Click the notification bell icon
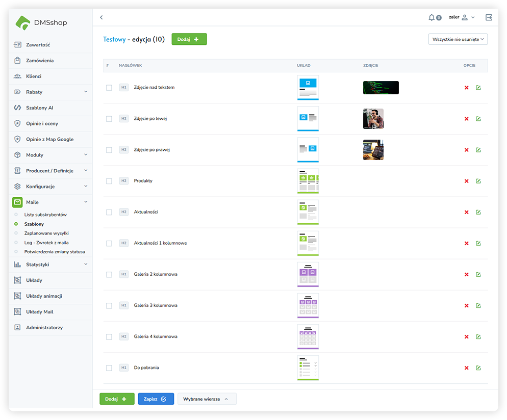This screenshot has height=420, width=507. tap(432, 17)
